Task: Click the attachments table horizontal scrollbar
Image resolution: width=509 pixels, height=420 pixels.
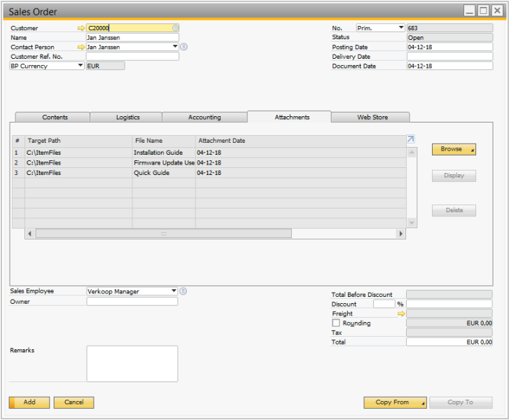Action: pos(163,233)
